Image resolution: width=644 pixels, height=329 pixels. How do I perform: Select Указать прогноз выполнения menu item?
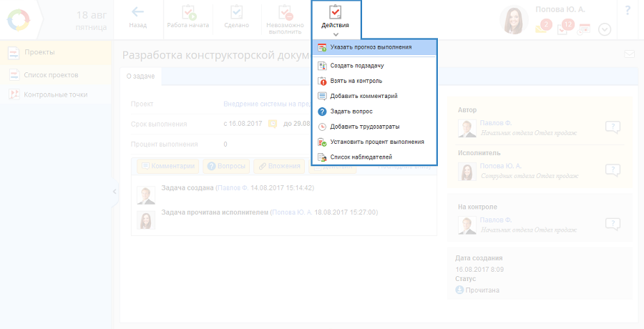(x=371, y=47)
